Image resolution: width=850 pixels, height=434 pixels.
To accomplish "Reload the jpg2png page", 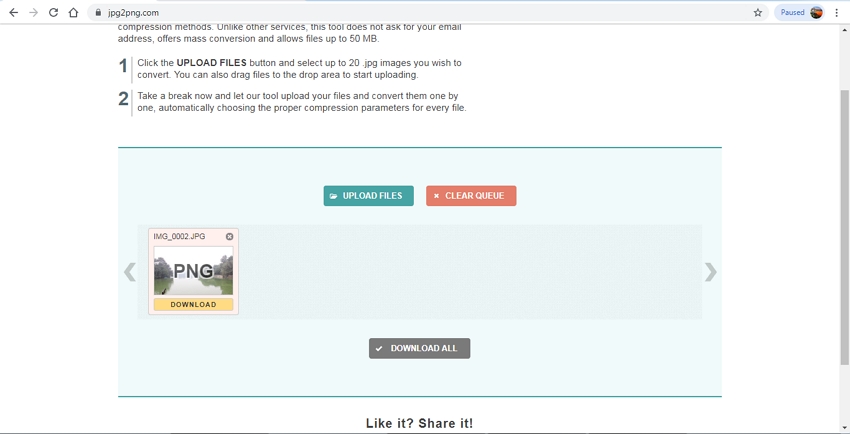I will point(53,13).
